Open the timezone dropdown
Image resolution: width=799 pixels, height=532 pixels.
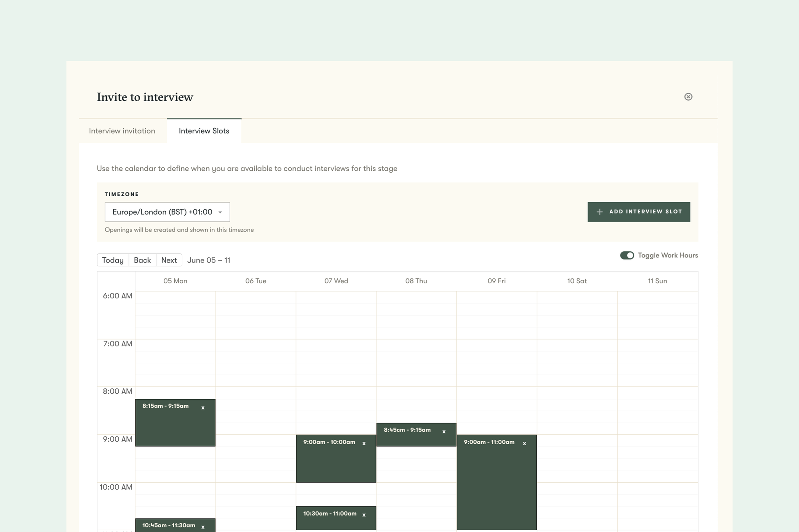coord(220,212)
